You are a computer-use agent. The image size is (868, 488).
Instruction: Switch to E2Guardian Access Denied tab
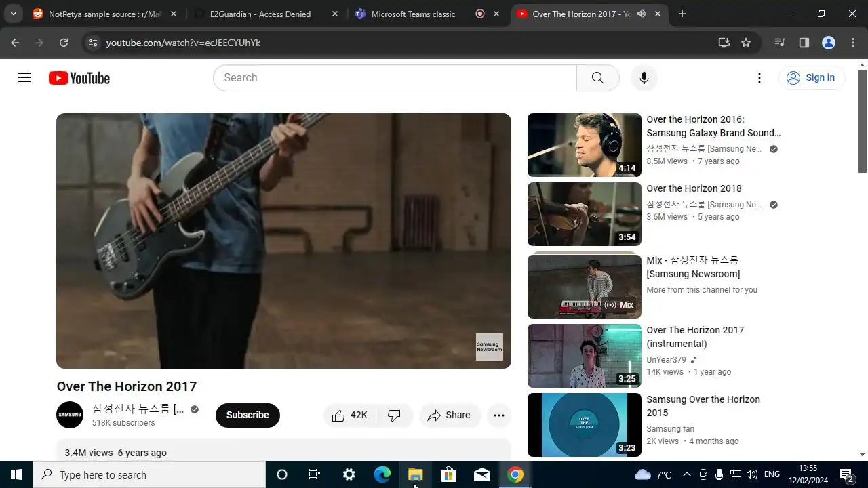(265, 14)
